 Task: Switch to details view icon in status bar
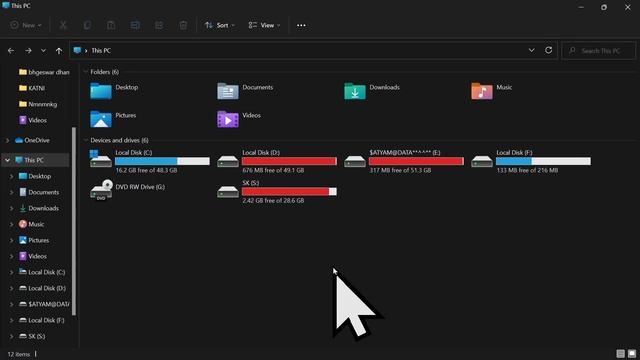point(620,353)
